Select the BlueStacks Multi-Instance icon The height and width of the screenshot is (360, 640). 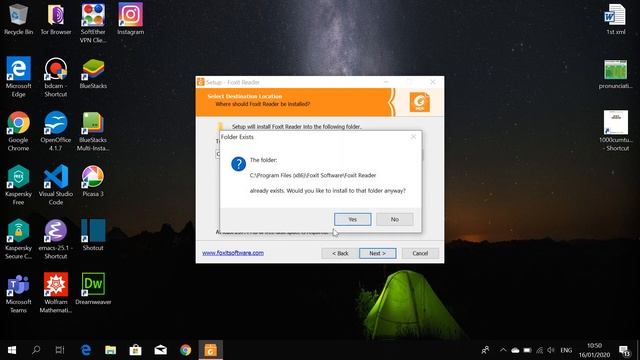coord(93,131)
